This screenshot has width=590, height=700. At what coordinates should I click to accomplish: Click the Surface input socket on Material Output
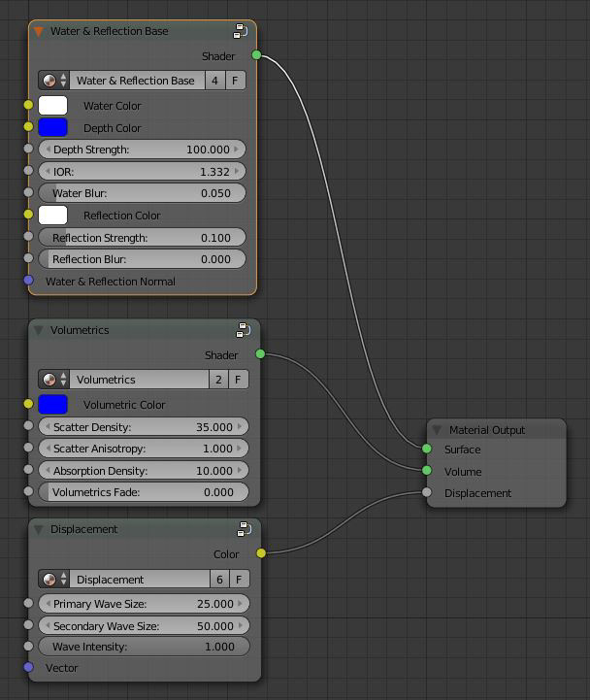click(427, 449)
